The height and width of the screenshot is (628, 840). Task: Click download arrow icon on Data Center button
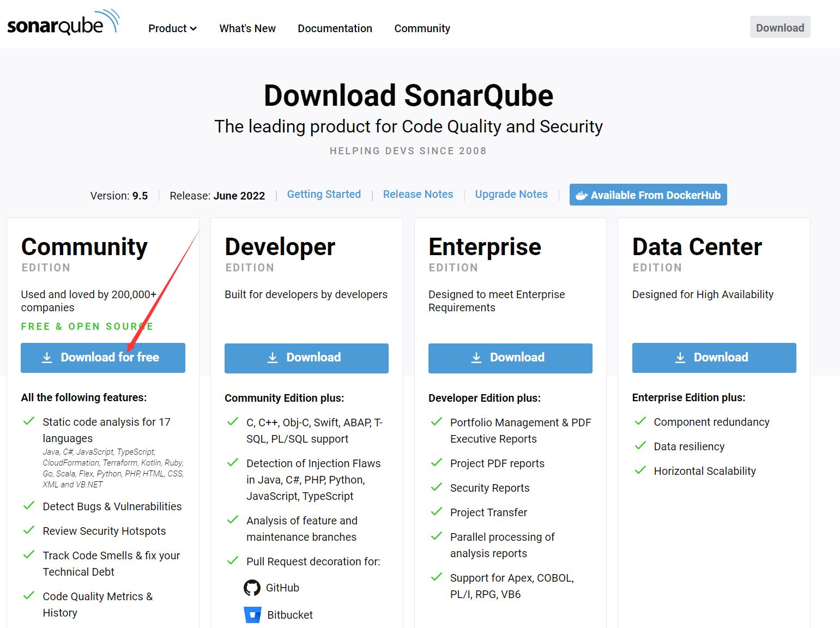(680, 358)
